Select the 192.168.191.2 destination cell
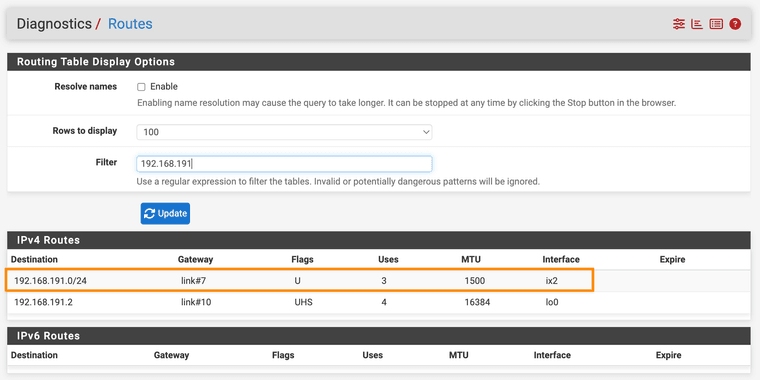 coord(44,302)
